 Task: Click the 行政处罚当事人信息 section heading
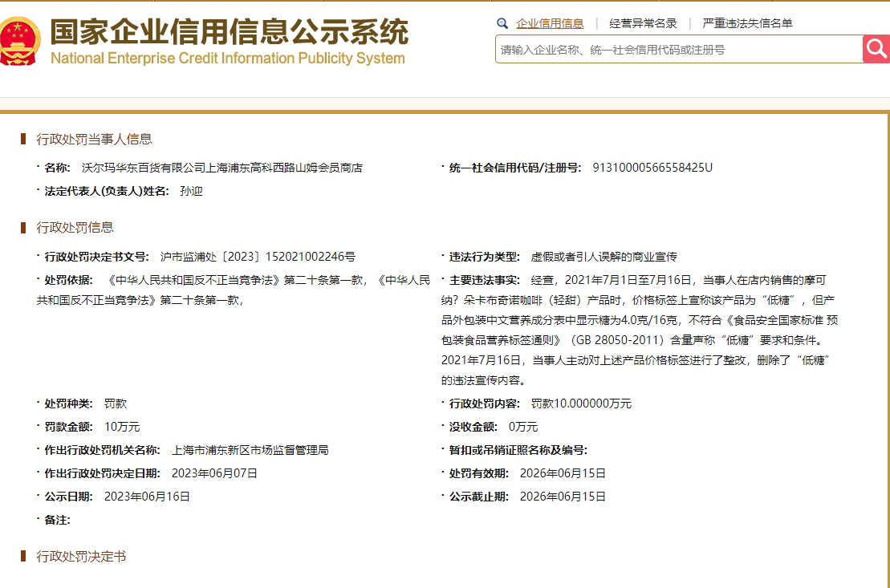(x=94, y=139)
